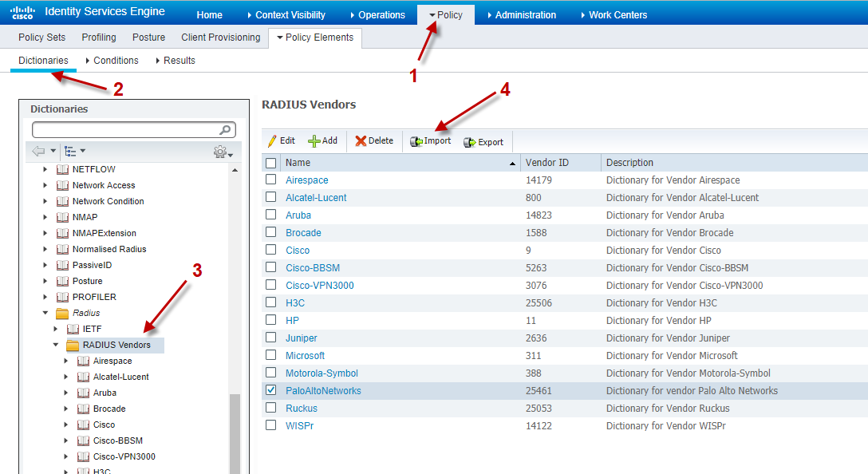Open the Work Centers menu
Image resolution: width=868 pixels, height=474 pixels.
coord(614,15)
